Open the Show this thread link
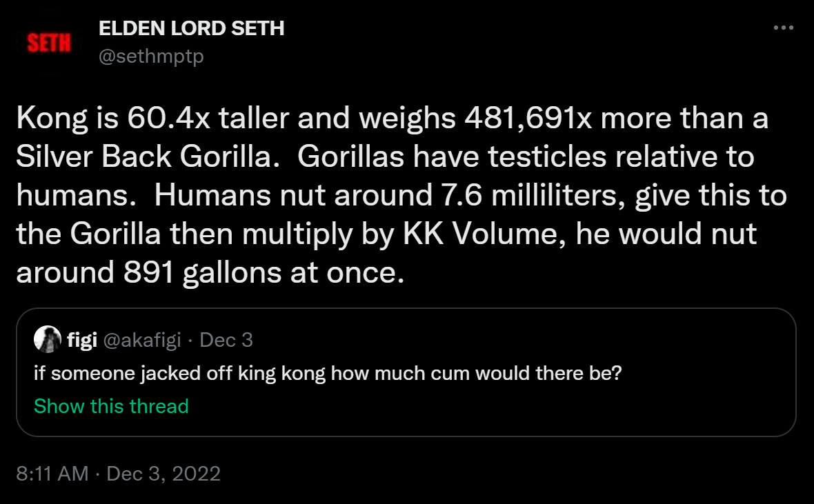This screenshot has height=504, width=814. [x=110, y=406]
